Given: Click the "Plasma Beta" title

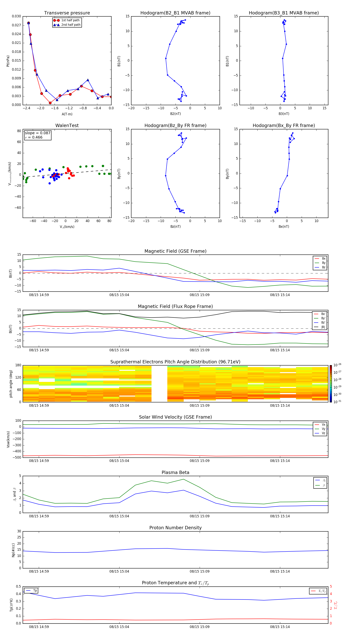Looking at the screenshot, I should [175, 472].
